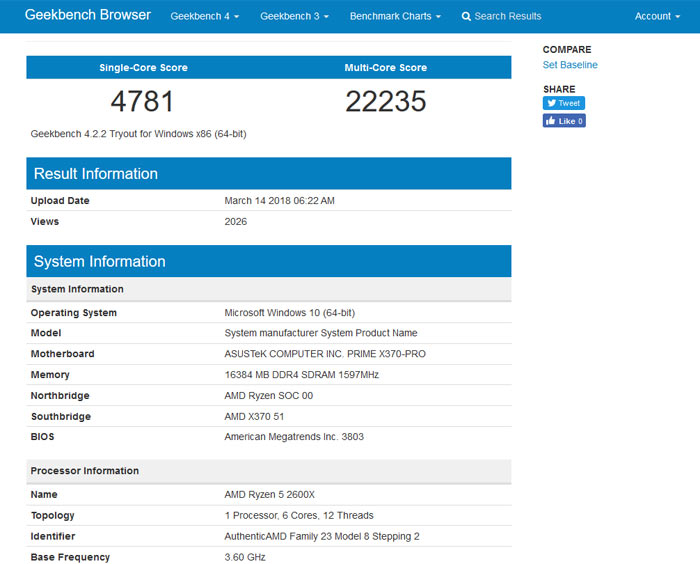Viewport: 700px width, 564px height.
Task: Open the Geekbench 4 dropdown menu
Action: (204, 17)
